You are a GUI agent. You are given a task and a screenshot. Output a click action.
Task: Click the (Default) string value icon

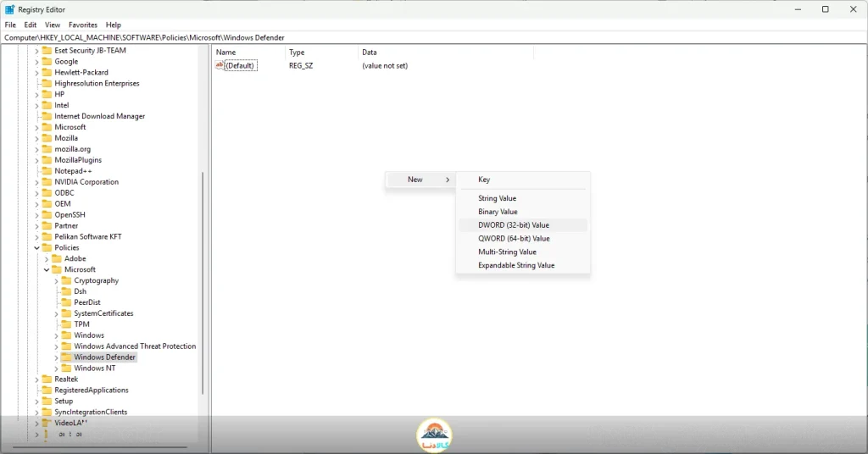pos(220,65)
